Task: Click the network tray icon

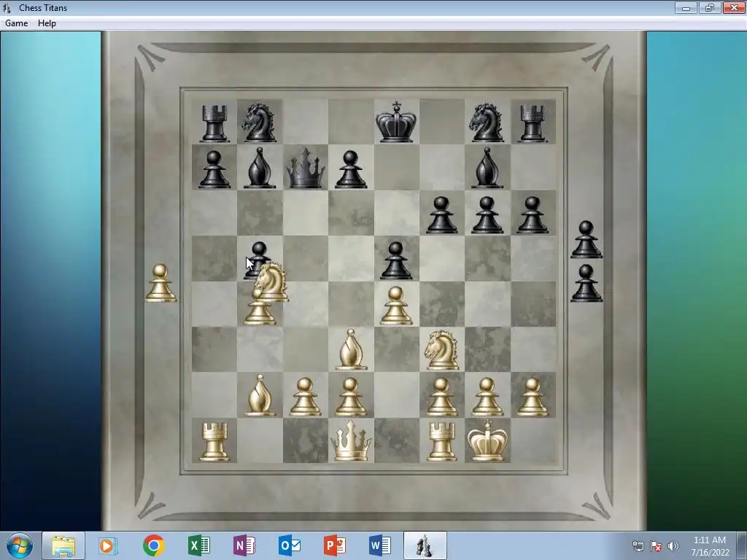Action: pyautogui.click(x=638, y=546)
